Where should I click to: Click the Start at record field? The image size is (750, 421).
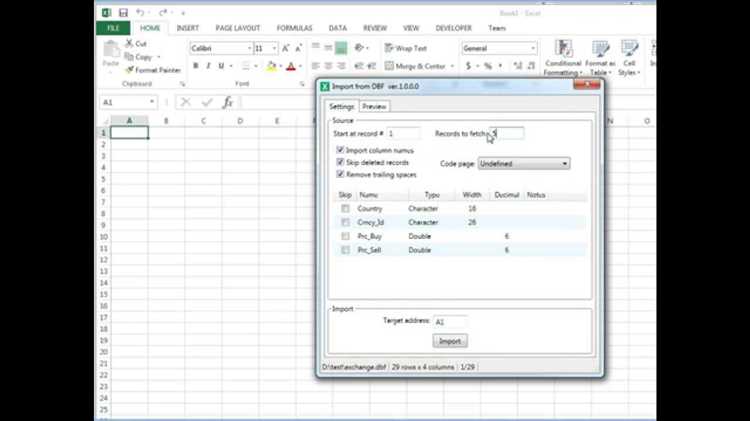point(404,133)
